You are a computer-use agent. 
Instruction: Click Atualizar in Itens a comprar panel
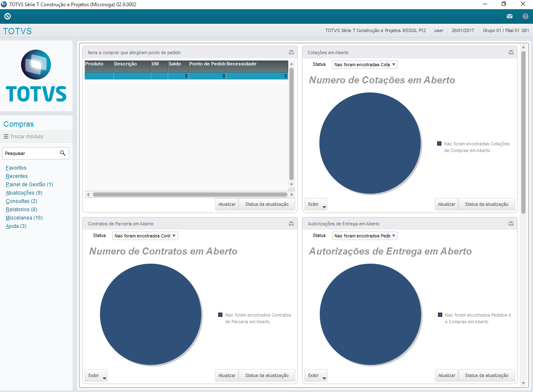click(227, 204)
